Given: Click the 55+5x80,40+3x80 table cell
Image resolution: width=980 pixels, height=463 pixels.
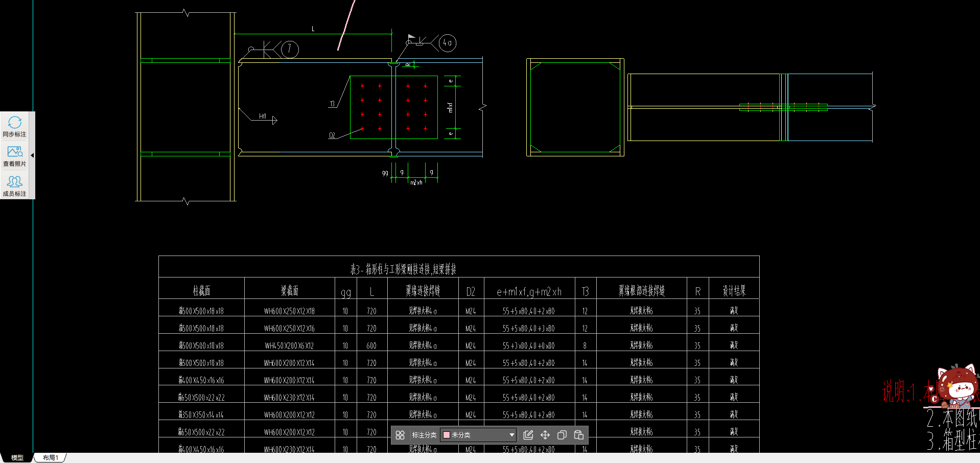Looking at the screenshot, I should click(x=529, y=329).
